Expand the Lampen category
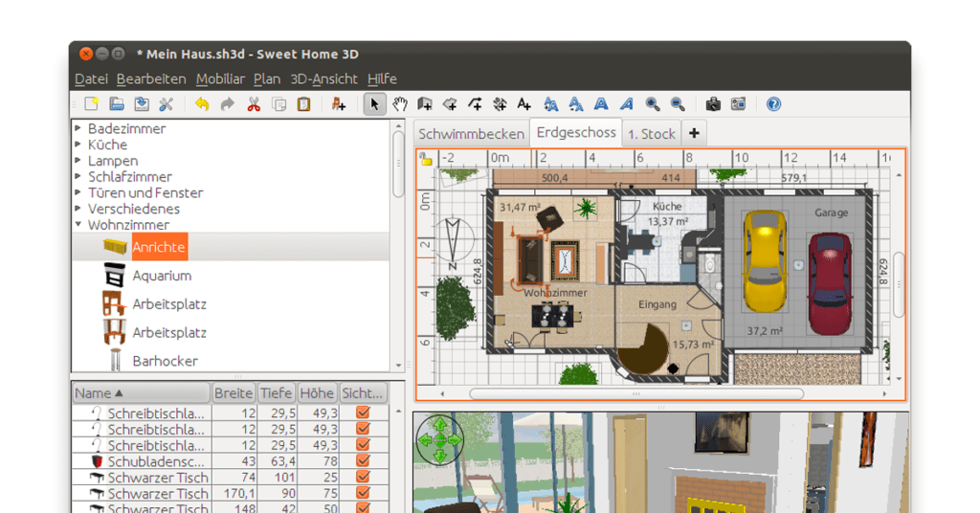This screenshot has height=513, width=980. click(78, 161)
